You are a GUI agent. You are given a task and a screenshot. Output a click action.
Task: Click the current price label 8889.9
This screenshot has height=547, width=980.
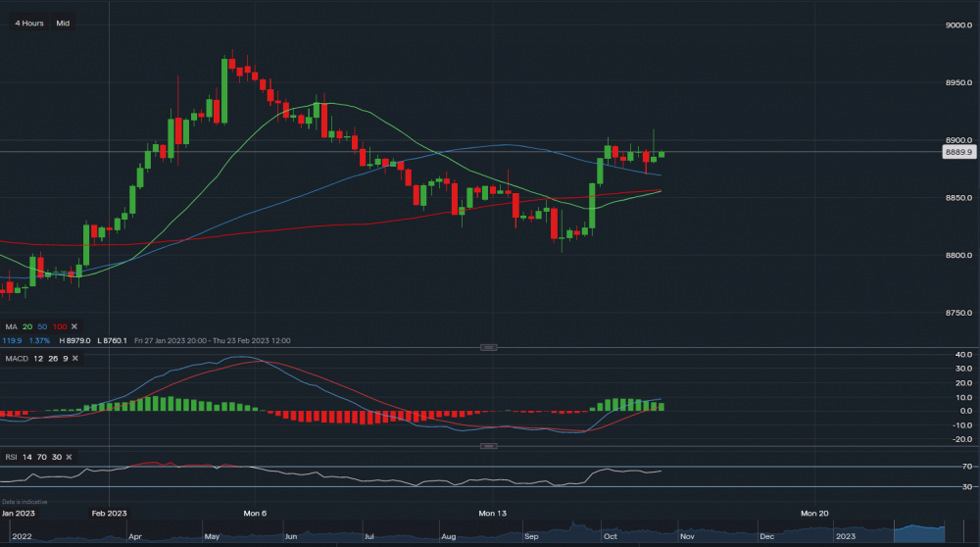point(956,152)
